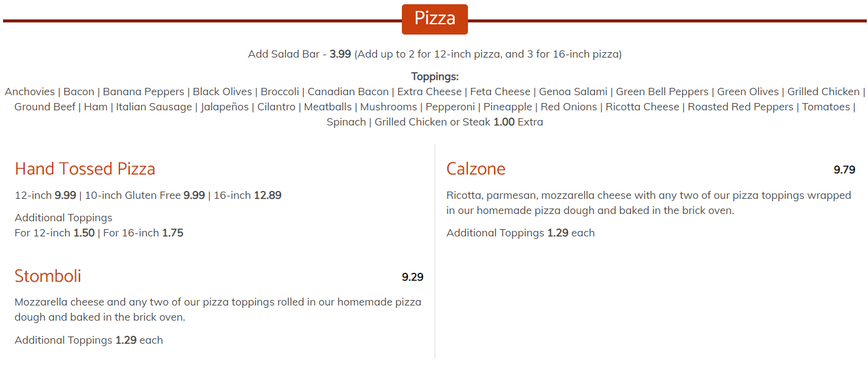868x374 pixels.
Task: Click the Add Salad Bar 3.99 line
Action: [x=434, y=54]
